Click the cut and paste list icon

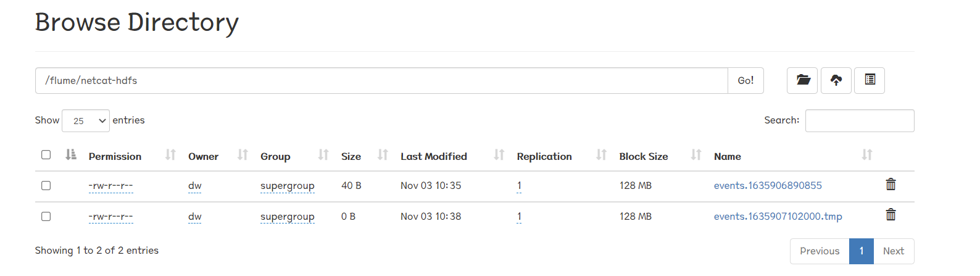pos(870,80)
